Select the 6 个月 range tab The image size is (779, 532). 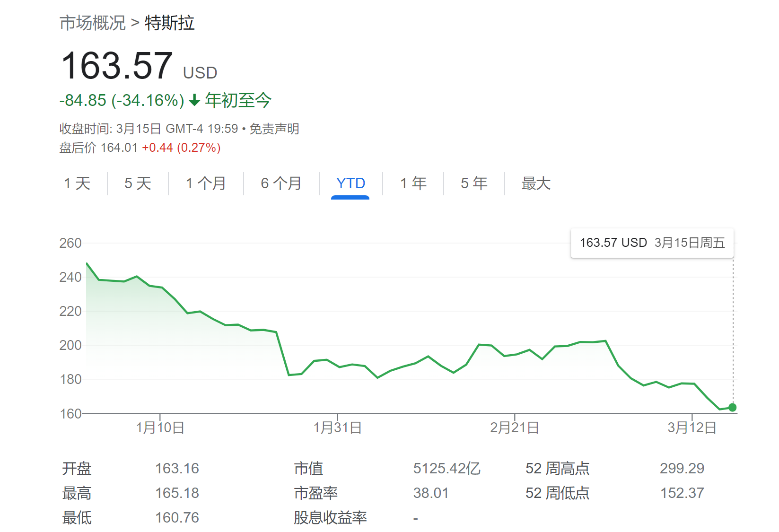click(x=281, y=183)
